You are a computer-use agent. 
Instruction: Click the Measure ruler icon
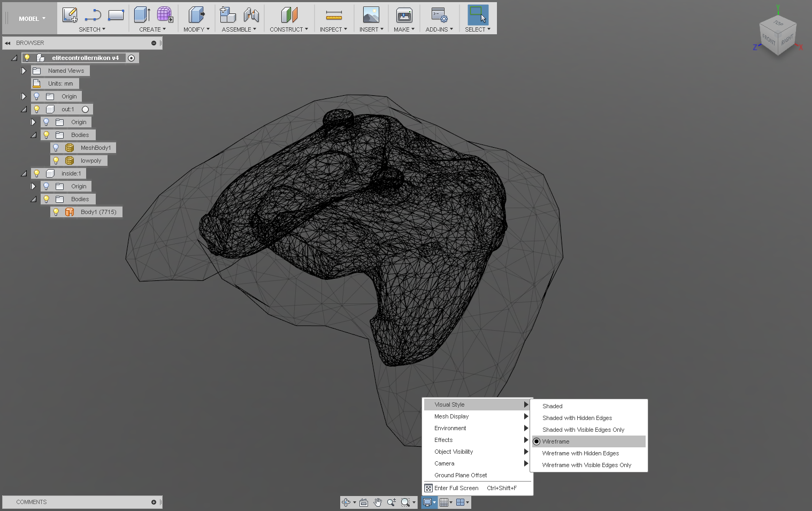coord(334,14)
